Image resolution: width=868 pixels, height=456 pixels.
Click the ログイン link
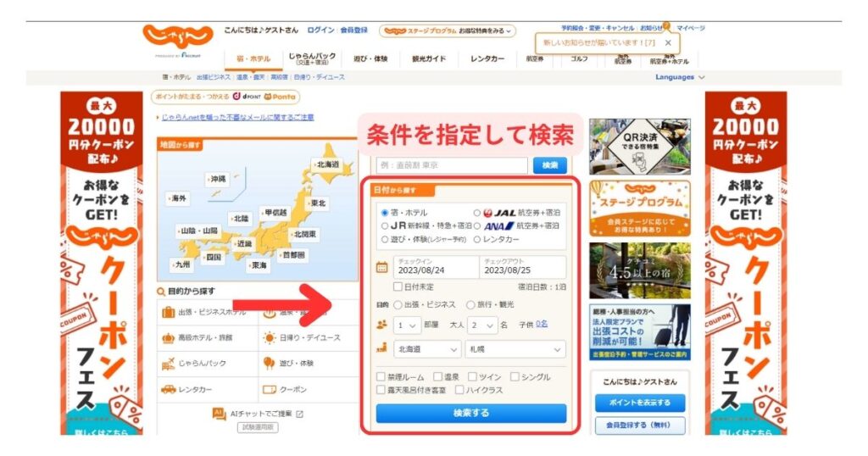point(321,30)
